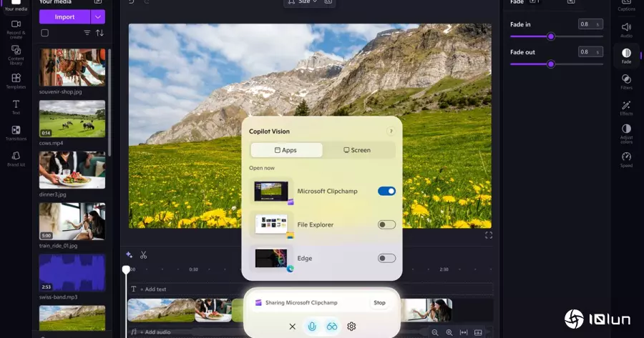This screenshot has width=644, height=338.
Task: Open the Content library panel
Action: [x=16, y=55]
